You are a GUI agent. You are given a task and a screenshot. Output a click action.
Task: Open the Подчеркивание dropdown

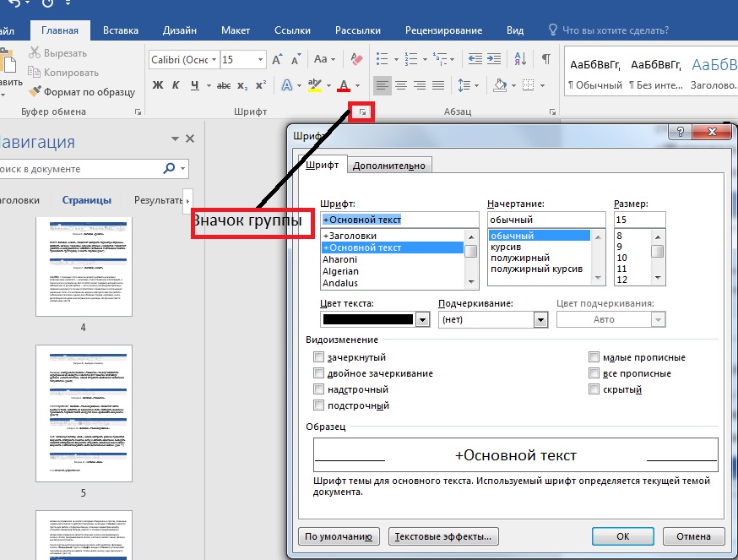click(x=540, y=320)
